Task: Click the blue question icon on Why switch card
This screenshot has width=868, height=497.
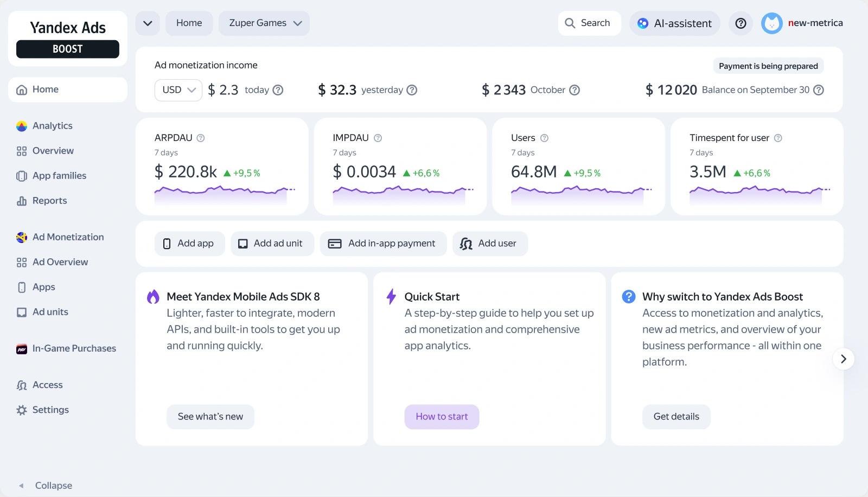Action: pyautogui.click(x=629, y=297)
